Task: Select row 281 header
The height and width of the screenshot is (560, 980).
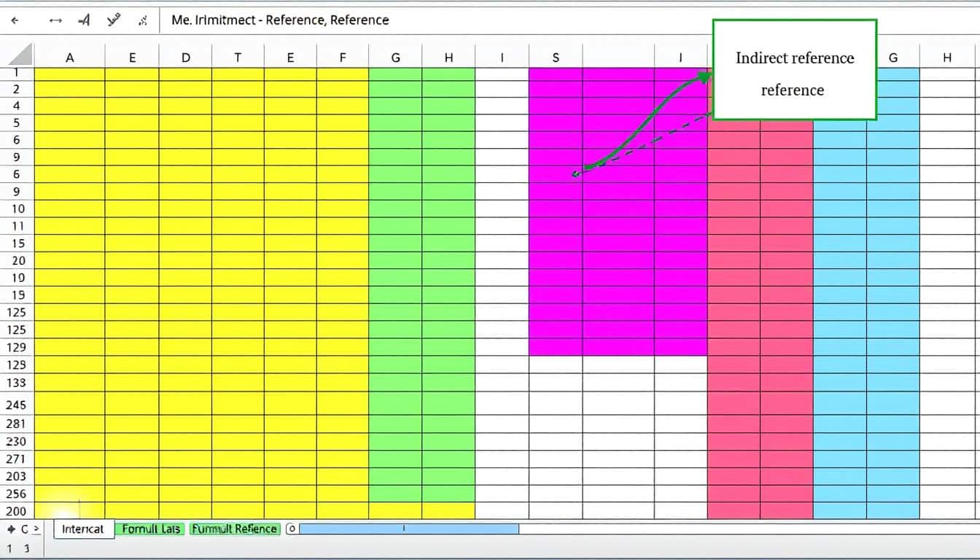Action: point(16,424)
